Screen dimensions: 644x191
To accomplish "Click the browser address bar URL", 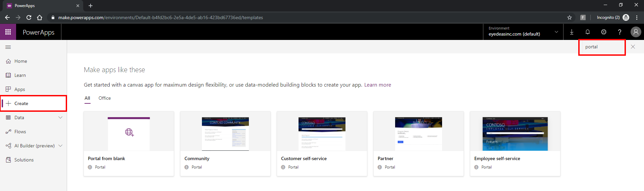I will pos(161,17).
